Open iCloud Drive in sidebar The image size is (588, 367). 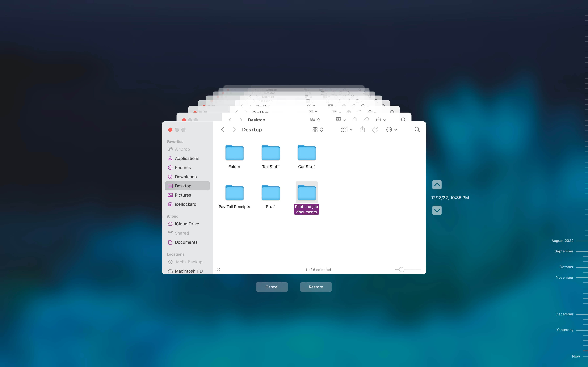[187, 224]
